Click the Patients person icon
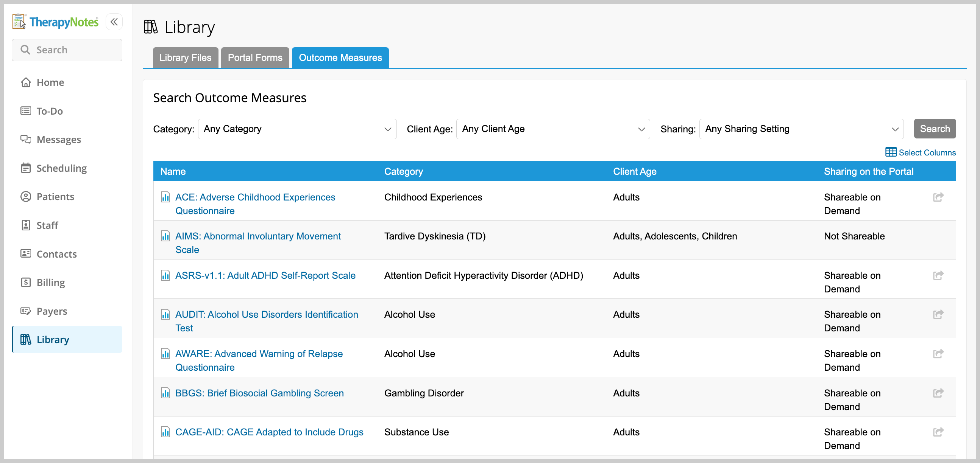 coord(26,197)
